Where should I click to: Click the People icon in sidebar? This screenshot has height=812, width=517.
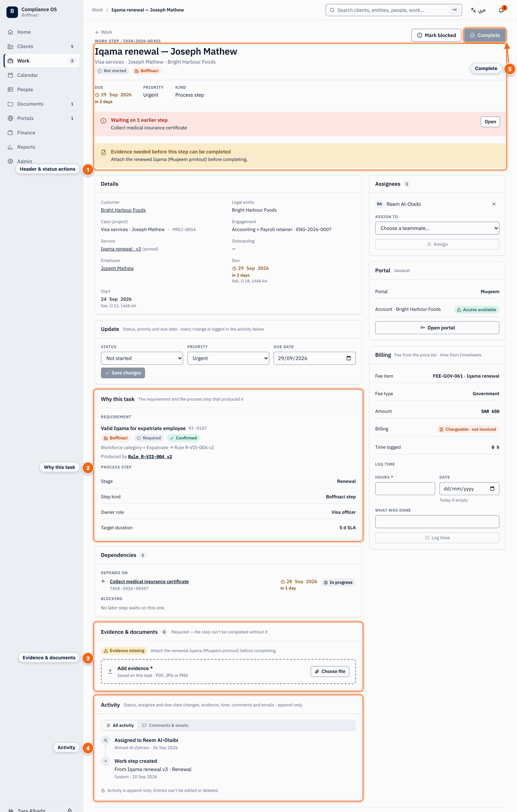click(x=10, y=89)
